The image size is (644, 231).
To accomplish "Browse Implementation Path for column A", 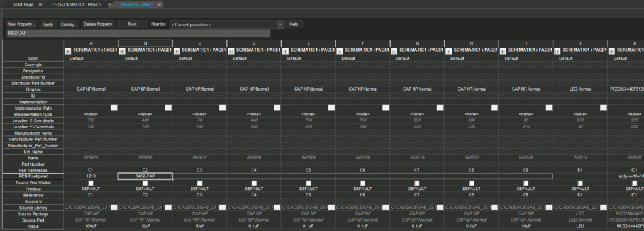I will click(114, 108).
